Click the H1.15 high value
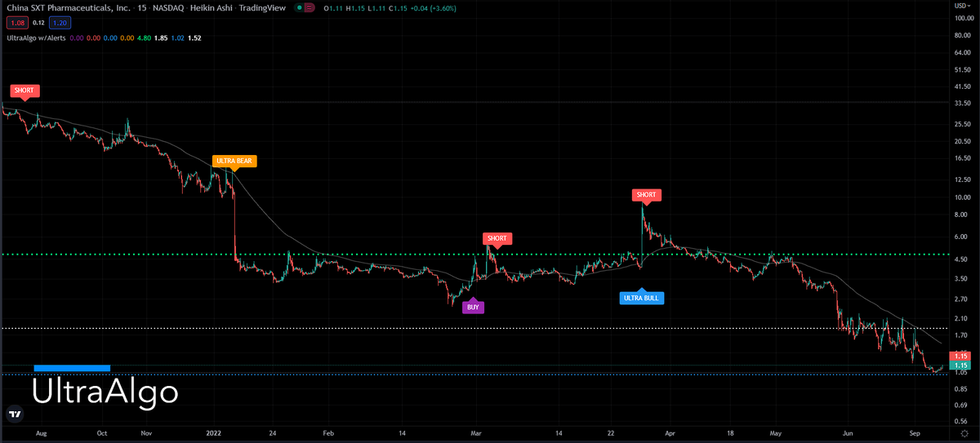Screen dimensions: 980x443 pyautogui.click(x=354, y=8)
